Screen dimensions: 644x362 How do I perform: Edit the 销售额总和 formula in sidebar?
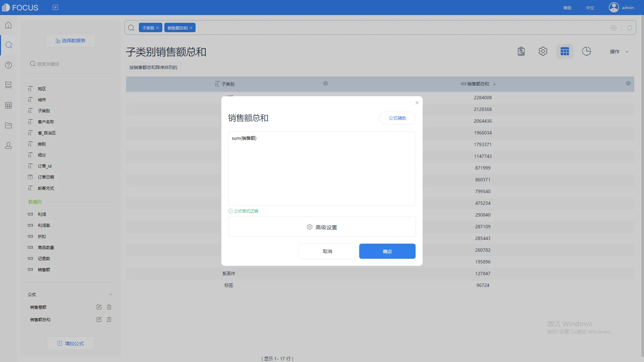coord(99,319)
